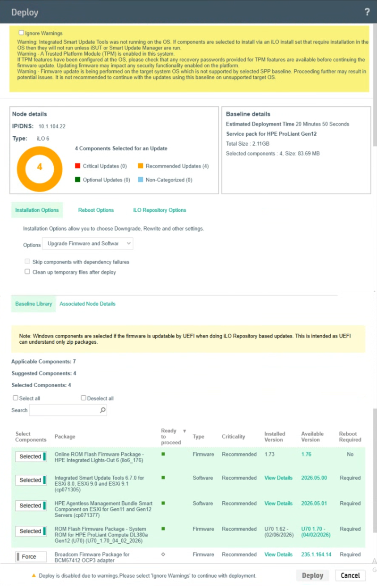Open the Associated Node Details tab
377x588 pixels.
tap(87, 304)
